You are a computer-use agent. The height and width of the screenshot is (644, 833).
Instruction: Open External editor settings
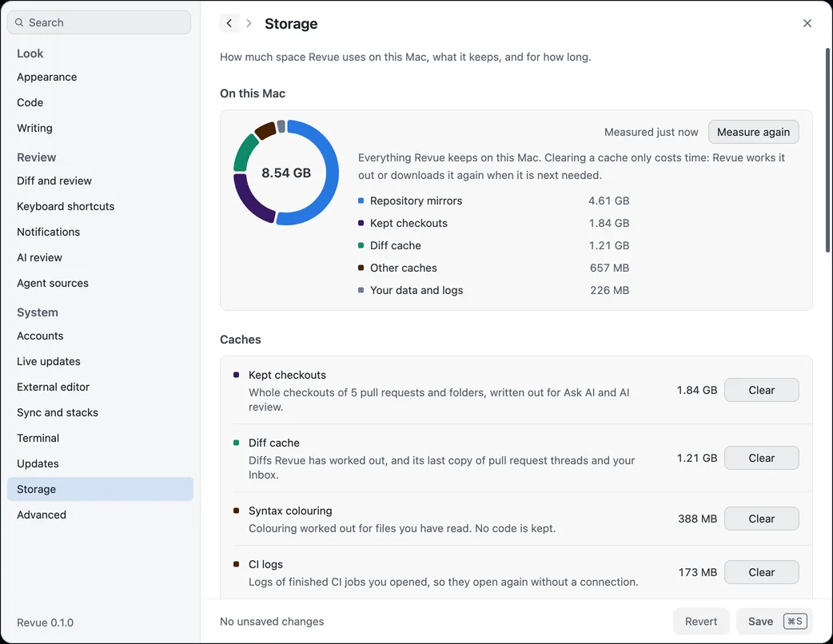pos(101,387)
